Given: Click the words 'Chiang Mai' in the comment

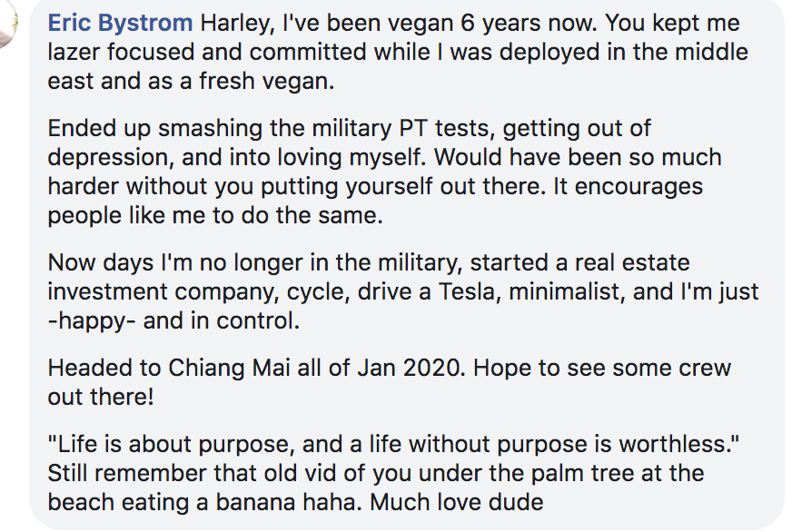Looking at the screenshot, I should coord(229,369).
